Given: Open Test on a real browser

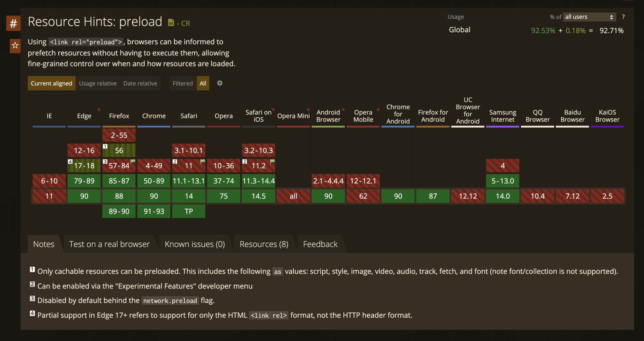Looking at the screenshot, I should pos(109,244).
